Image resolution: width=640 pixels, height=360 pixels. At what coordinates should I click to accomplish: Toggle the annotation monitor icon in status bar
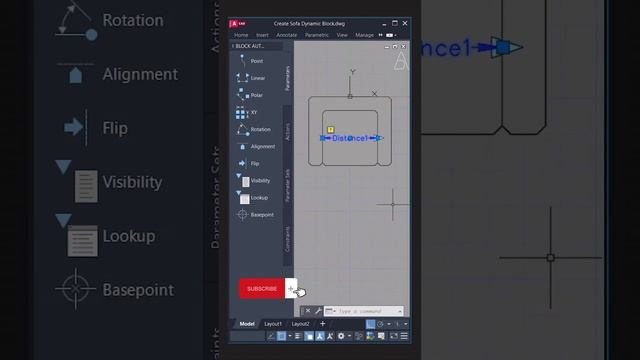click(x=381, y=336)
